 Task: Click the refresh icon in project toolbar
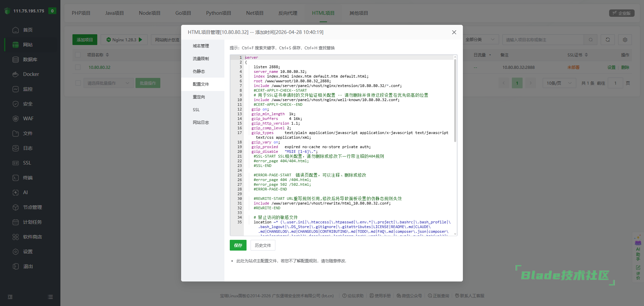607,40
